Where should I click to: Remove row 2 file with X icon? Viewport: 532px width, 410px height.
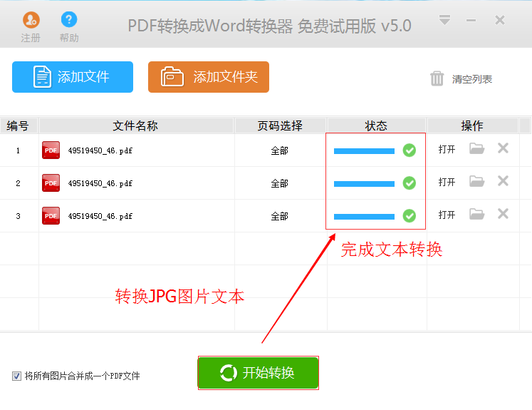click(x=503, y=180)
